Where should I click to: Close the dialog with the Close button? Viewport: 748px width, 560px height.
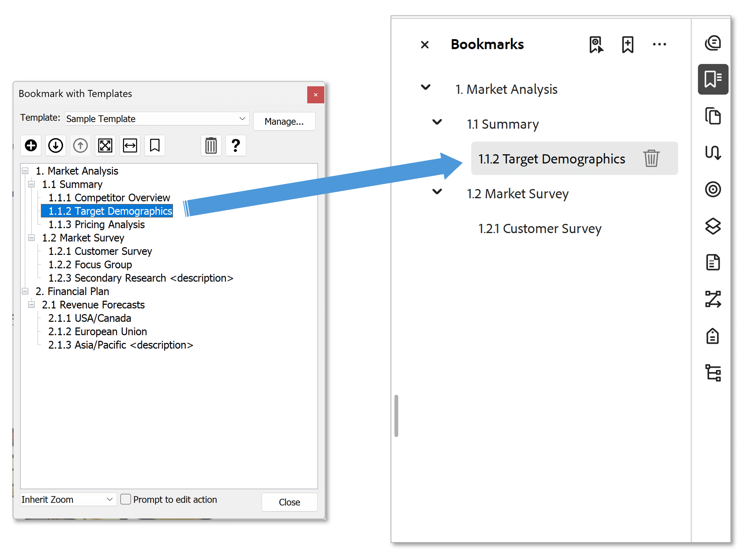tap(289, 502)
